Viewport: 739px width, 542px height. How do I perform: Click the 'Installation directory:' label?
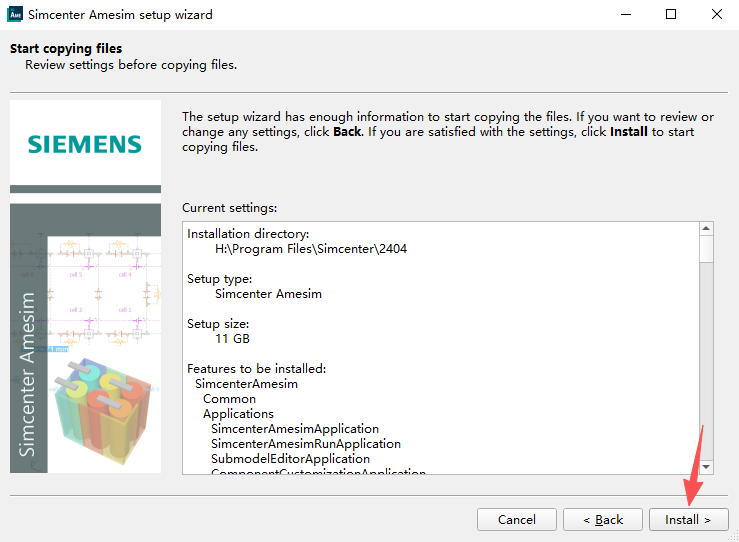click(x=248, y=234)
